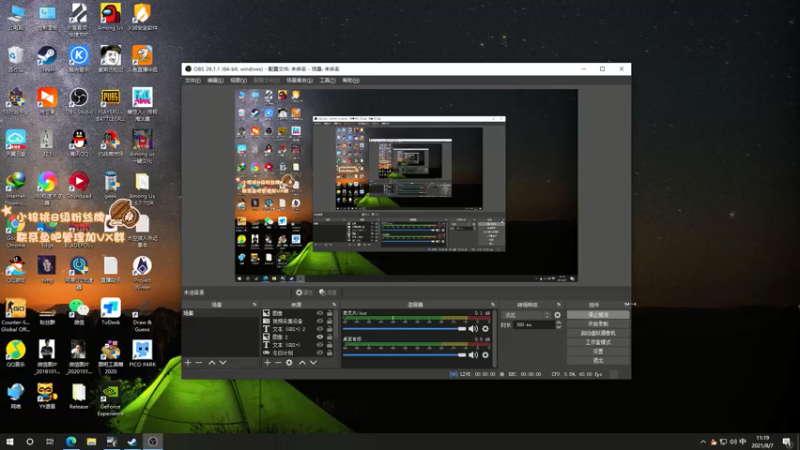This screenshot has width=800, height=450.
Task: Mute the Mic/Aux speaker icon
Action: [473, 329]
